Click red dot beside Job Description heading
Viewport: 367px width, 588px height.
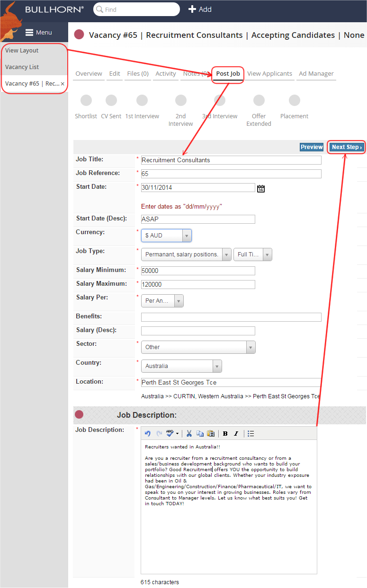coord(79,414)
